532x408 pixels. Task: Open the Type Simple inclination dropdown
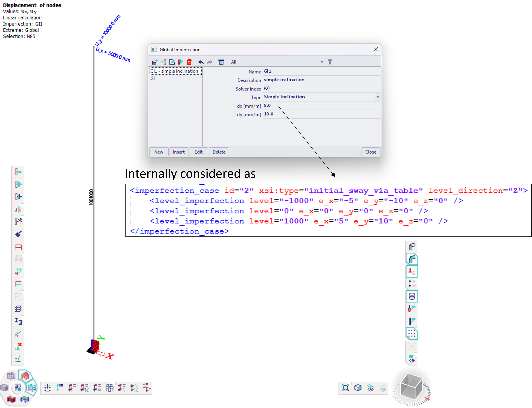pyautogui.click(x=378, y=97)
